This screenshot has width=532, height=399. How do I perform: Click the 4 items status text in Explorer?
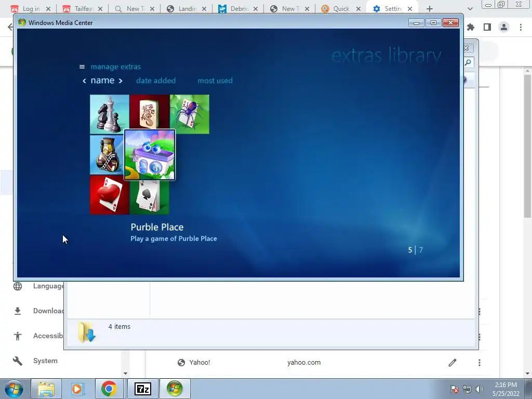[119, 326]
